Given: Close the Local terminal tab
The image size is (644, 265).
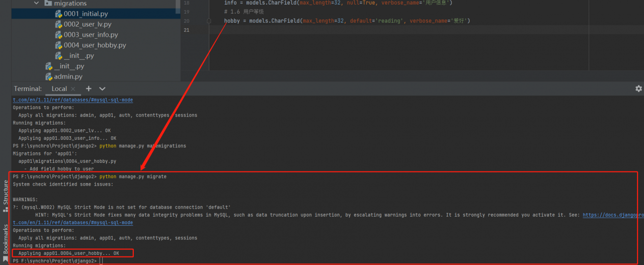Looking at the screenshot, I should point(73,89).
